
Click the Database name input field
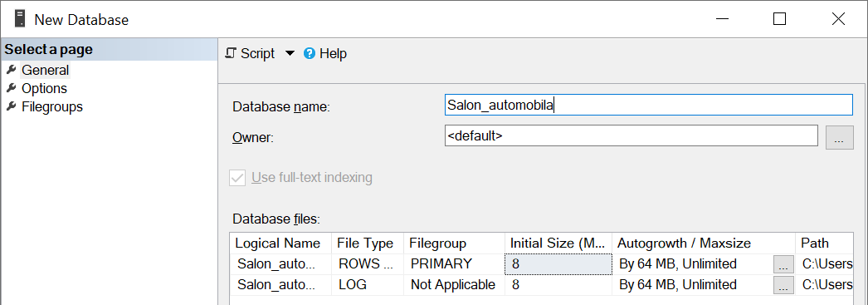click(648, 106)
